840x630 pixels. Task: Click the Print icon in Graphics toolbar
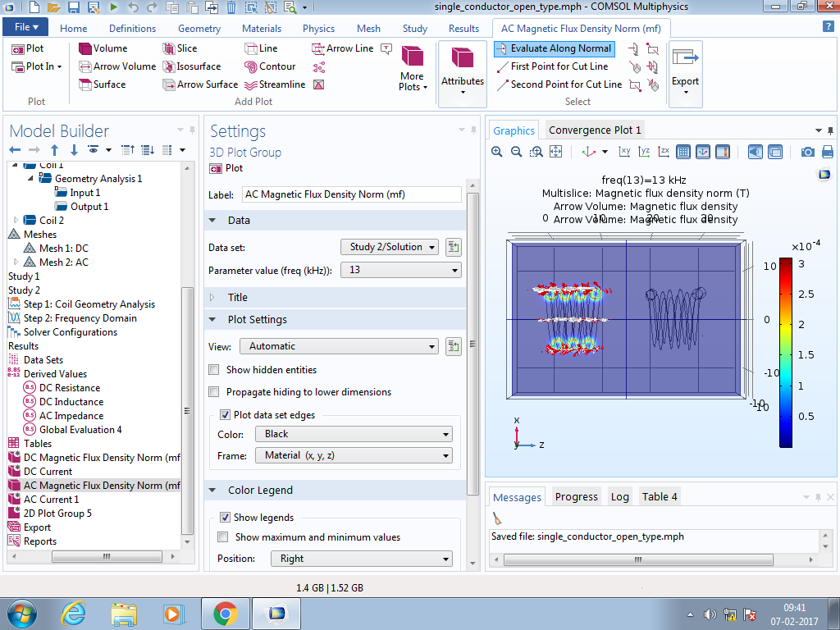click(x=827, y=152)
